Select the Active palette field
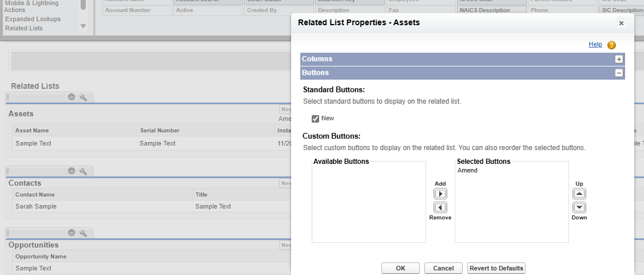The width and height of the screenshot is (644, 275). [208, 10]
